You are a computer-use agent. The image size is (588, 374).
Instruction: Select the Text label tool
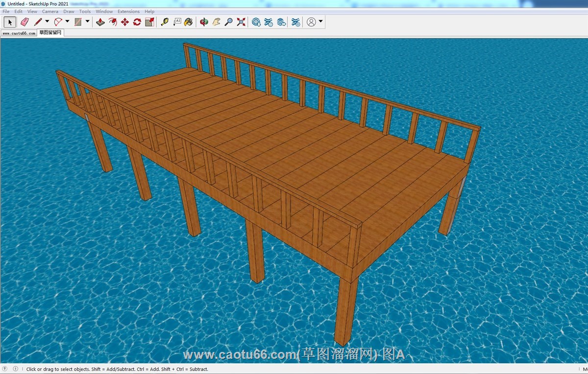coord(177,22)
